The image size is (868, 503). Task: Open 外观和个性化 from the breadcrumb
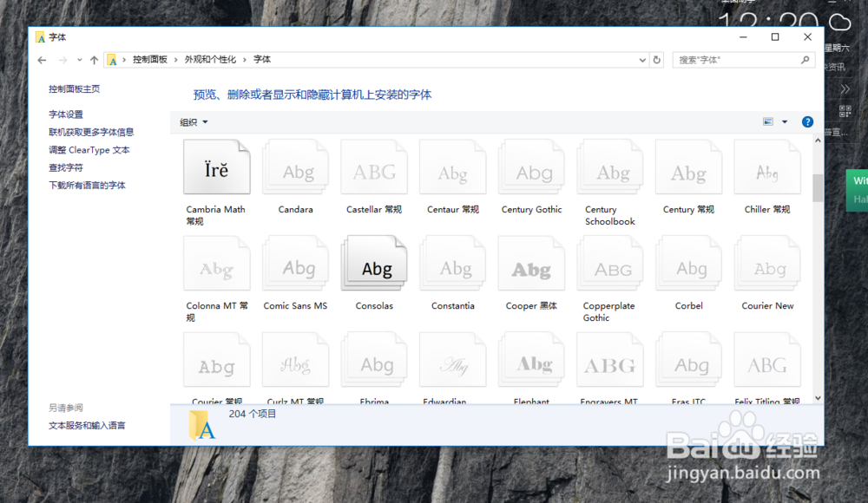pos(213,59)
